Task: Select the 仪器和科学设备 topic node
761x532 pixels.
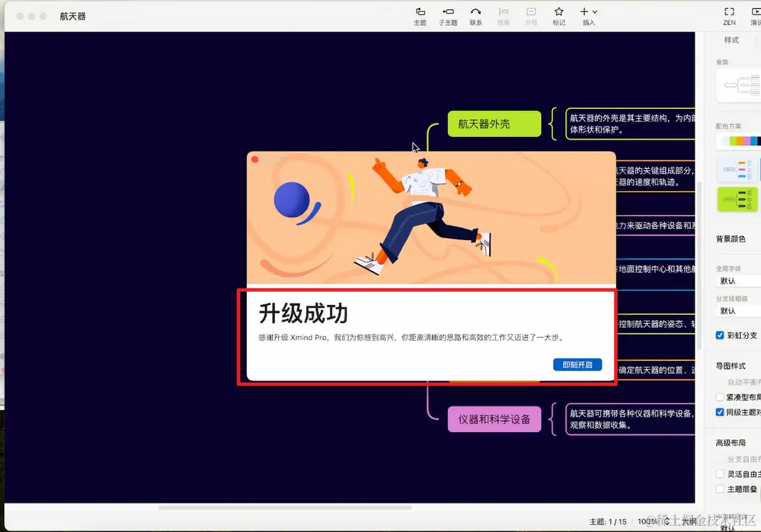Action: (x=494, y=419)
